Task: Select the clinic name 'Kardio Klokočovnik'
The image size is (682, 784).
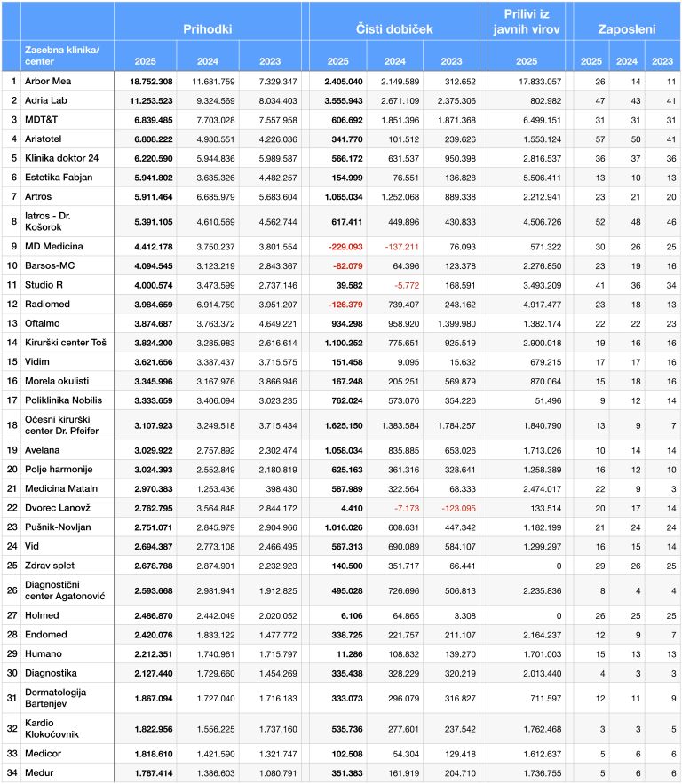Action: click(52, 728)
